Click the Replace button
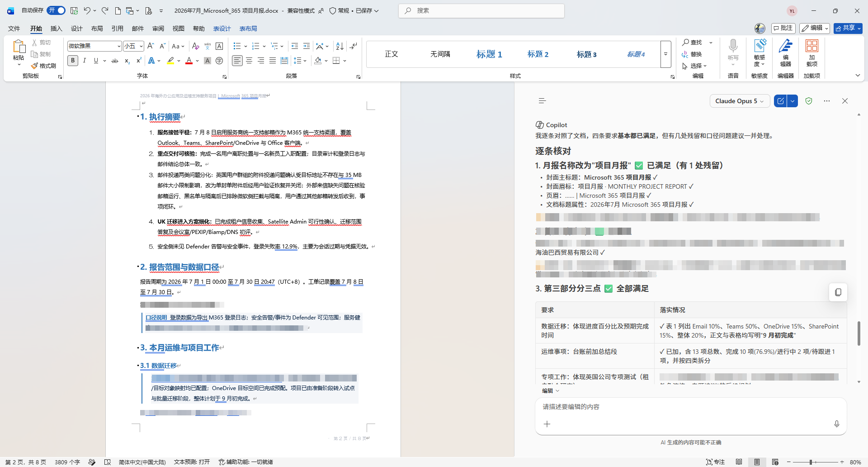This screenshot has width=868, height=467. [692, 54]
